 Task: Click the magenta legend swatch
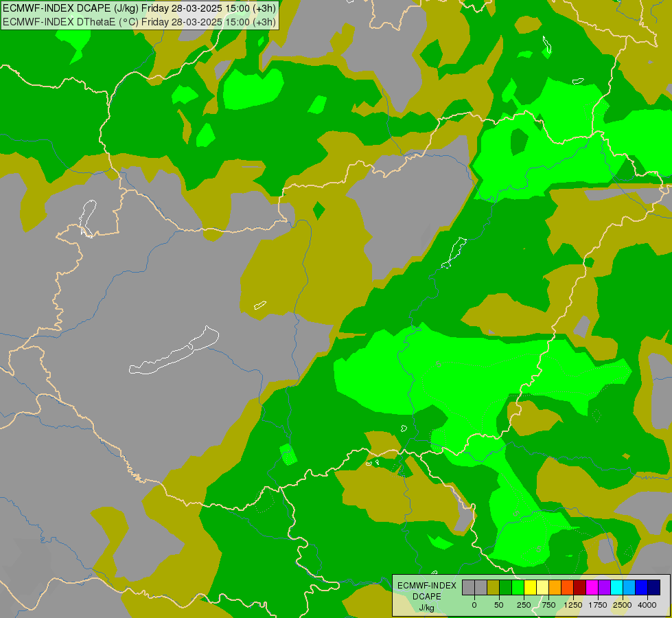592,587
